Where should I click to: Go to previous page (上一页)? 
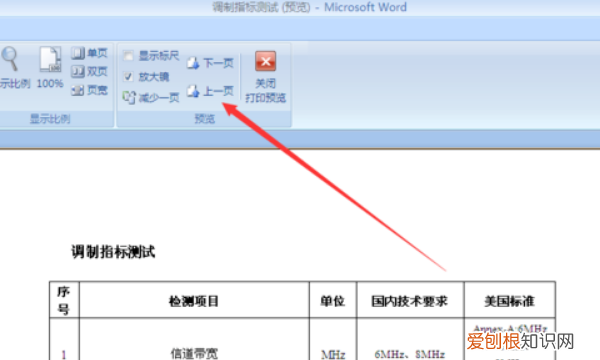(210, 91)
